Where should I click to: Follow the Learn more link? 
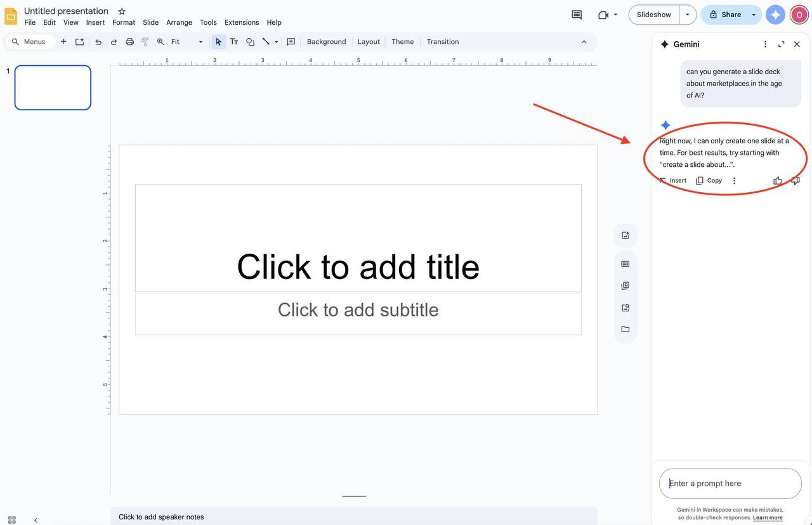point(768,518)
